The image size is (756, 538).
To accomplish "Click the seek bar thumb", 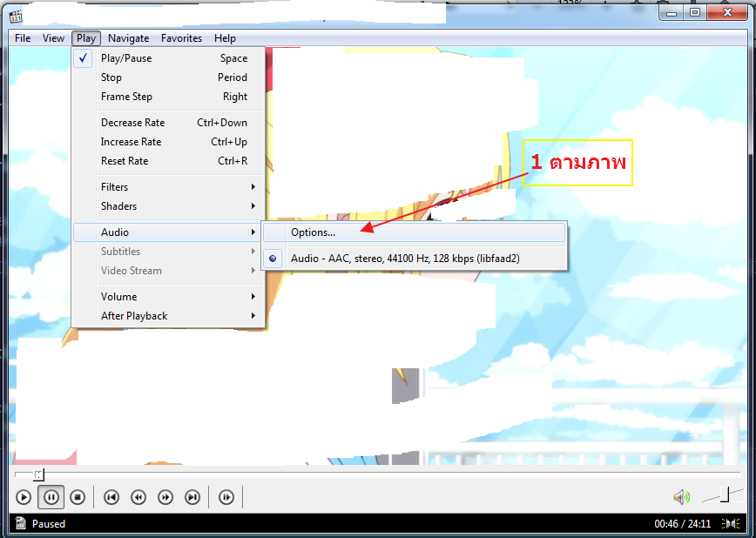I will tap(38, 475).
